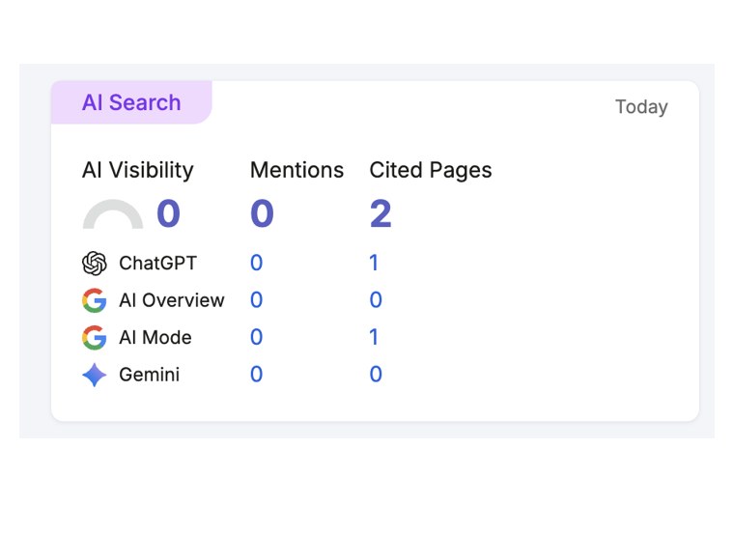Open Gemini mentions count
Image resolution: width=734 pixels, height=560 pixels.
pos(257,375)
